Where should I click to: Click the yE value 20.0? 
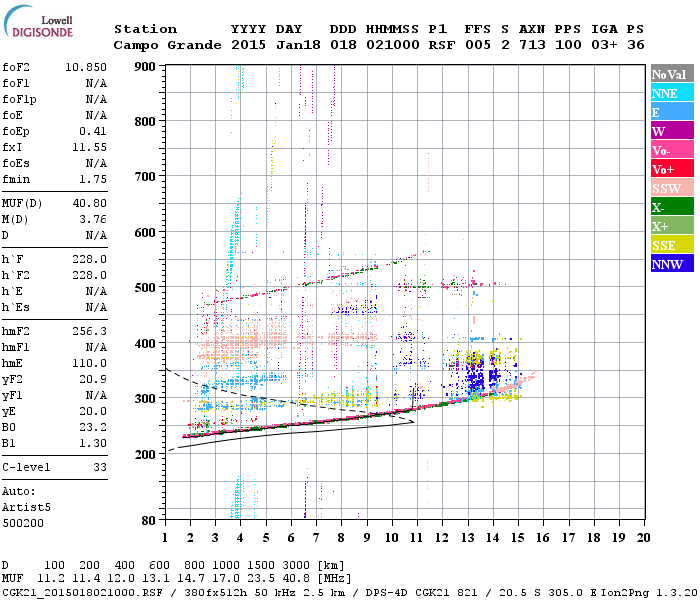pyautogui.click(x=93, y=411)
